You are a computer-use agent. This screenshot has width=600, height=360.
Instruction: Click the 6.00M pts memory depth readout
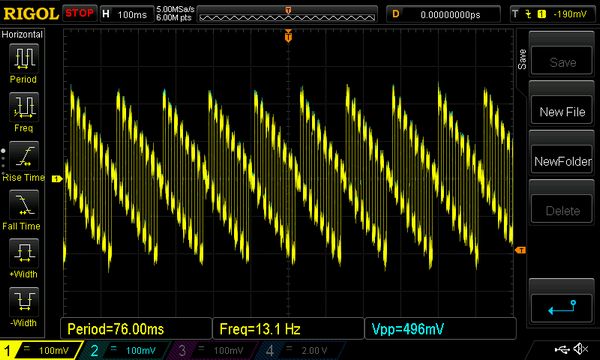(x=174, y=18)
